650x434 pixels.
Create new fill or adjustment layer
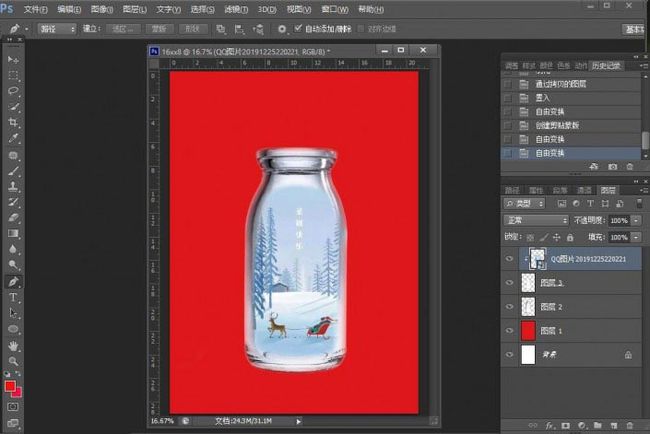pos(582,425)
